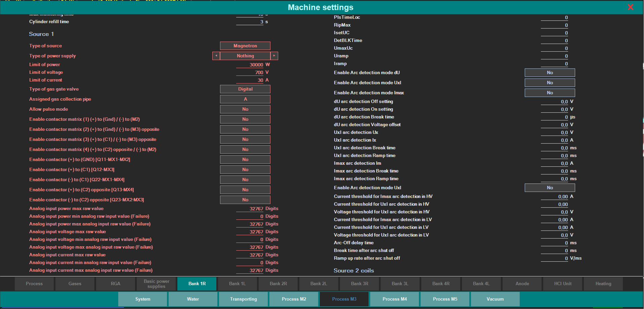Edit the Limit of power value
Screen dimensions: 644x309
pos(250,65)
